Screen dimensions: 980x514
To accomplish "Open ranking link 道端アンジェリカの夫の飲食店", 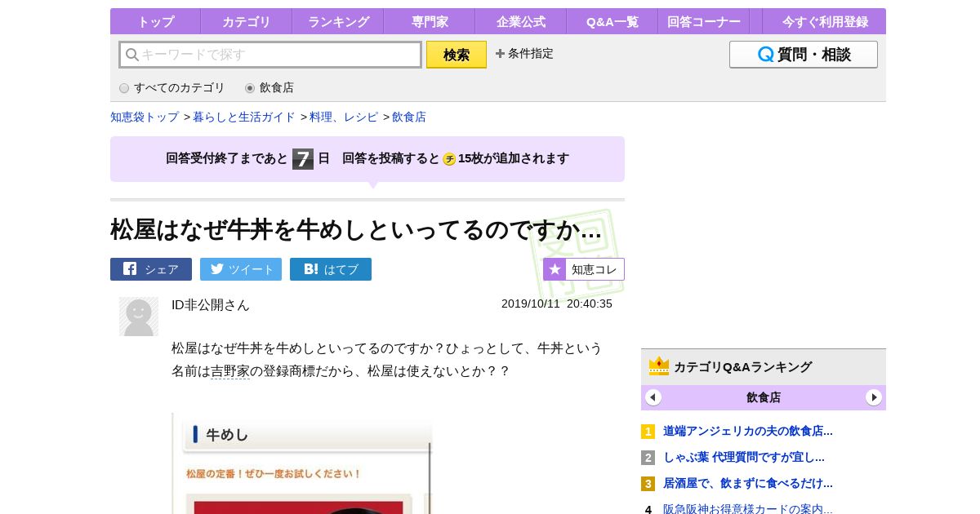I will (748, 431).
